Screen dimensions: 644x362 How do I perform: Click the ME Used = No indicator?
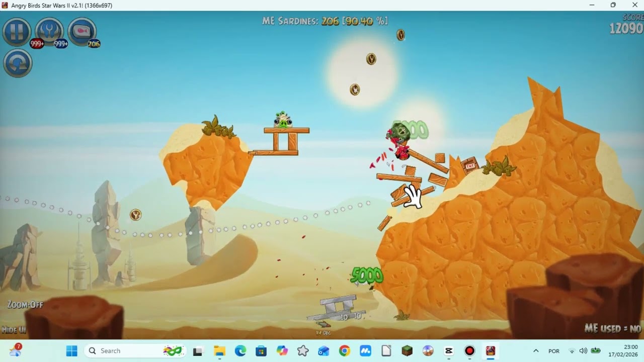(x=613, y=329)
